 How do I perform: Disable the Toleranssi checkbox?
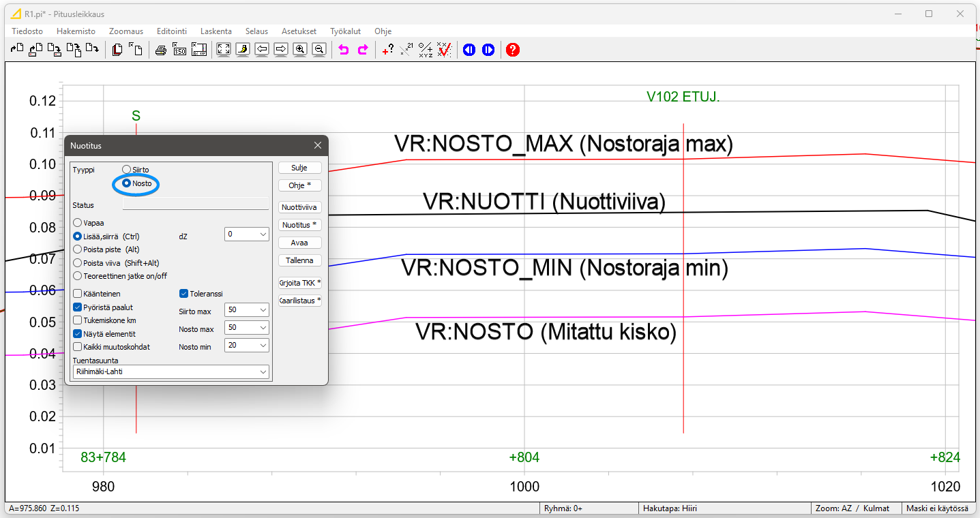tap(183, 293)
